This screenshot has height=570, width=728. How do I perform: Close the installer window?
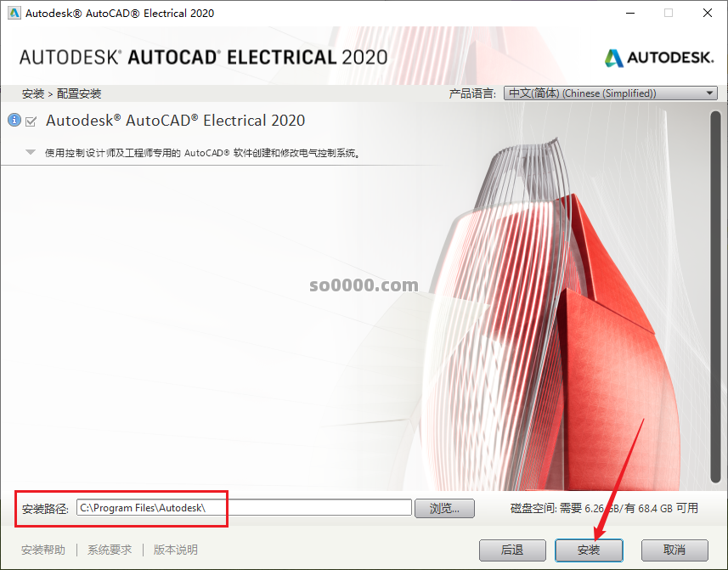click(x=708, y=13)
